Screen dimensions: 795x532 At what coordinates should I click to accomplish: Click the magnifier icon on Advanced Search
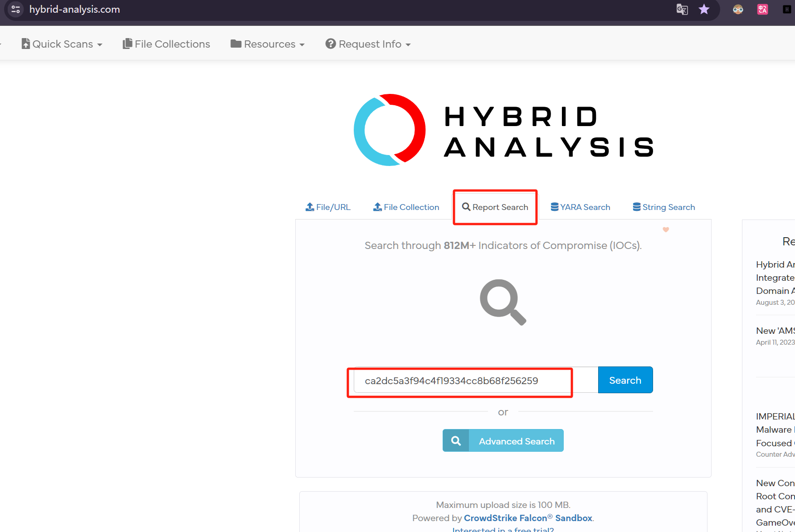[x=456, y=441]
